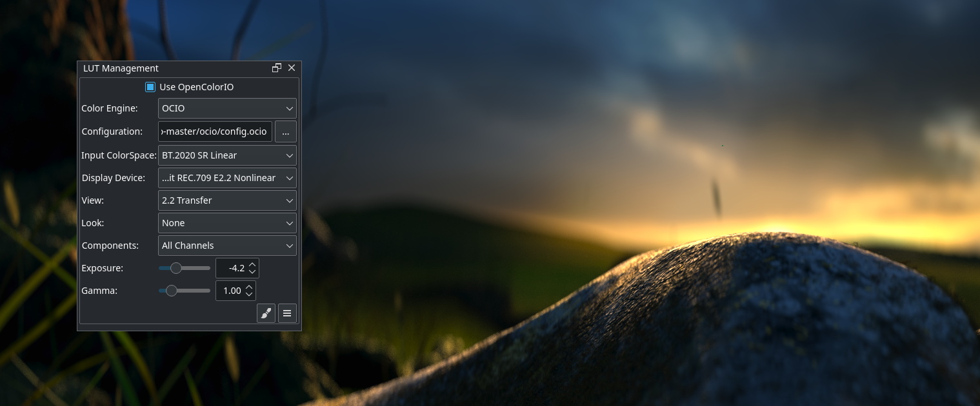Open the Look dropdown set to None
This screenshot has height=406, width=980.
pos(227,223)
